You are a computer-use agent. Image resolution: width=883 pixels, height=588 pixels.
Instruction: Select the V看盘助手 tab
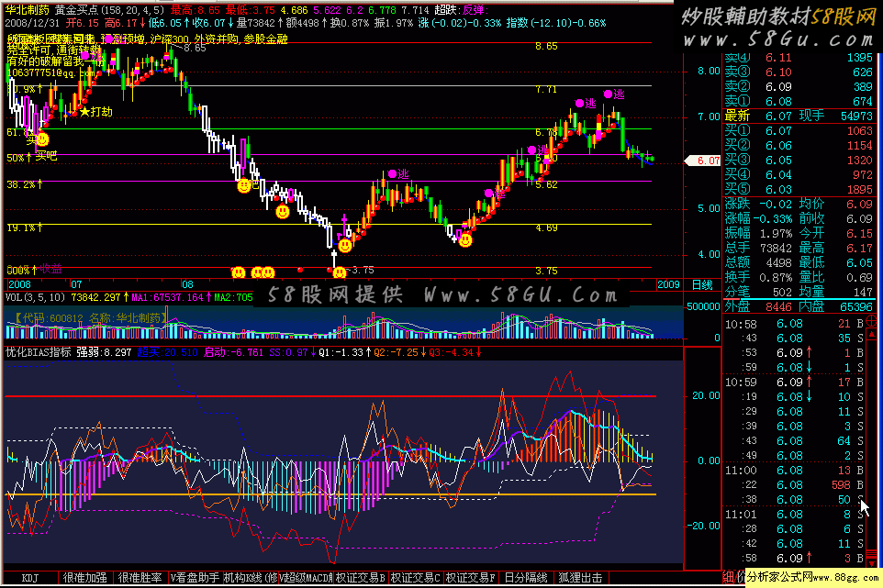click(195, 578)
